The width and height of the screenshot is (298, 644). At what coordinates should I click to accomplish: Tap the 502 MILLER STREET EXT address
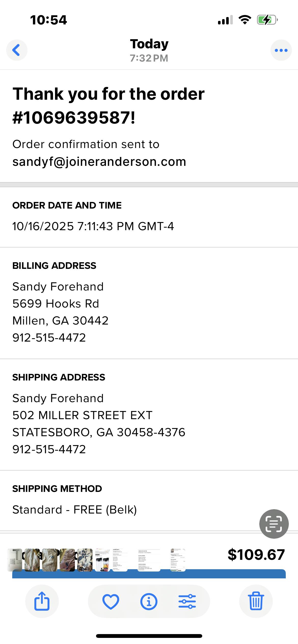(x=82, y=415)
